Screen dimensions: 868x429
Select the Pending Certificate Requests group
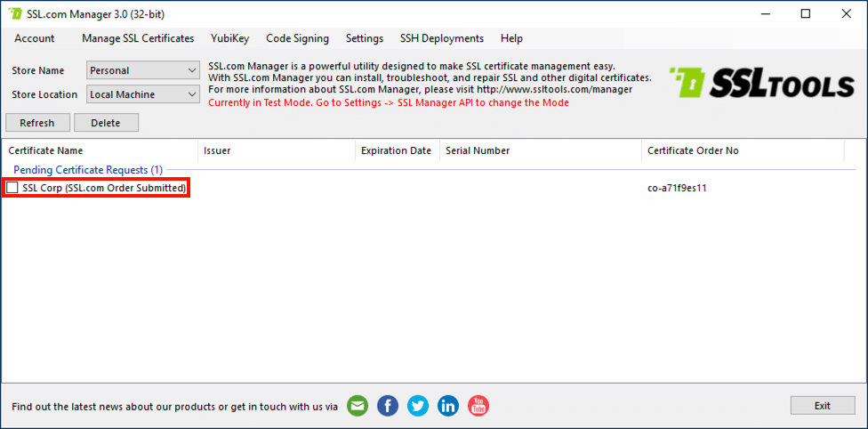click(88, 169)
